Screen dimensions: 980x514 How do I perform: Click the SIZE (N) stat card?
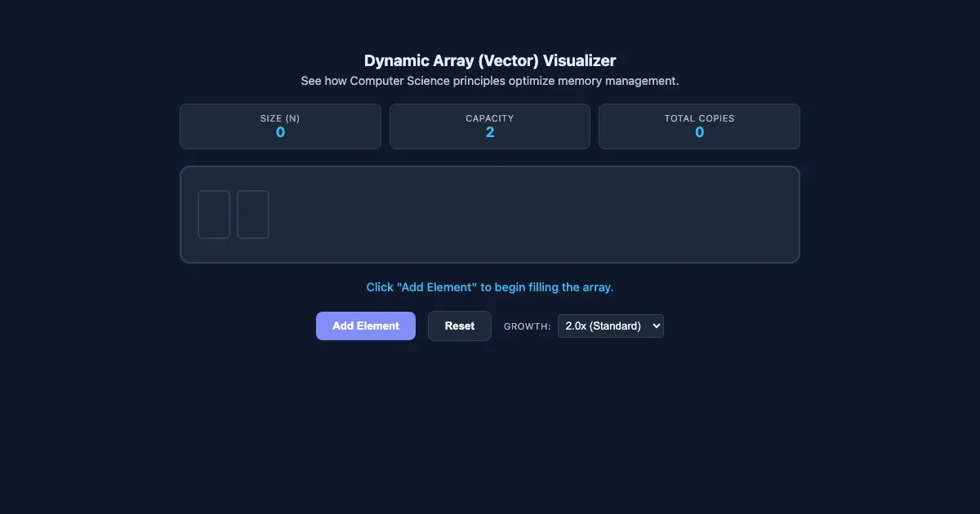pyautogui.click(x=280, y=126)
